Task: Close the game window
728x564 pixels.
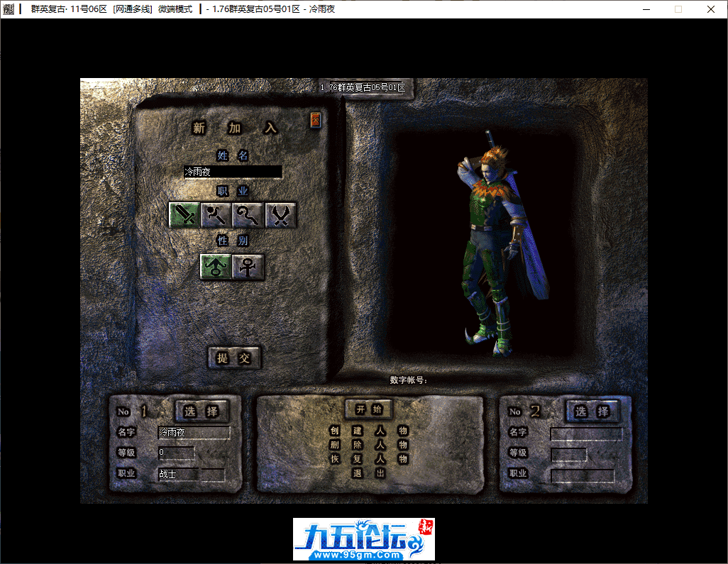Action: [711, 9]
